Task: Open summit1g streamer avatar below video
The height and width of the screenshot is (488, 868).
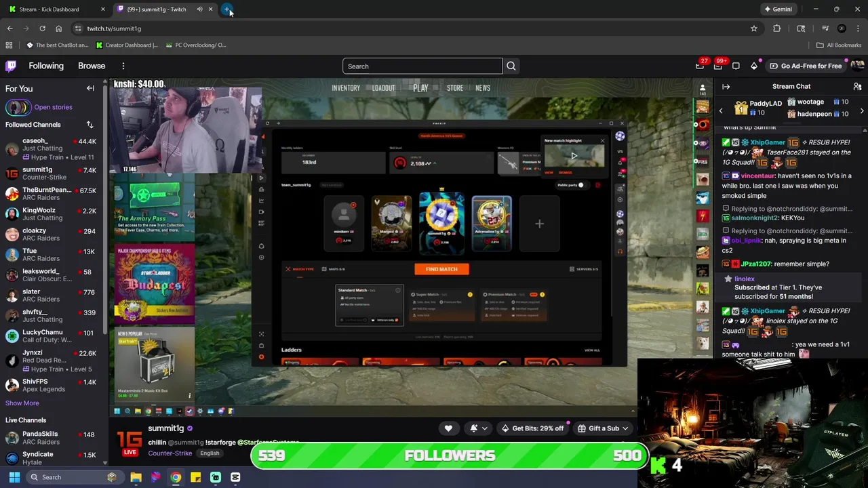Action: 129,441
